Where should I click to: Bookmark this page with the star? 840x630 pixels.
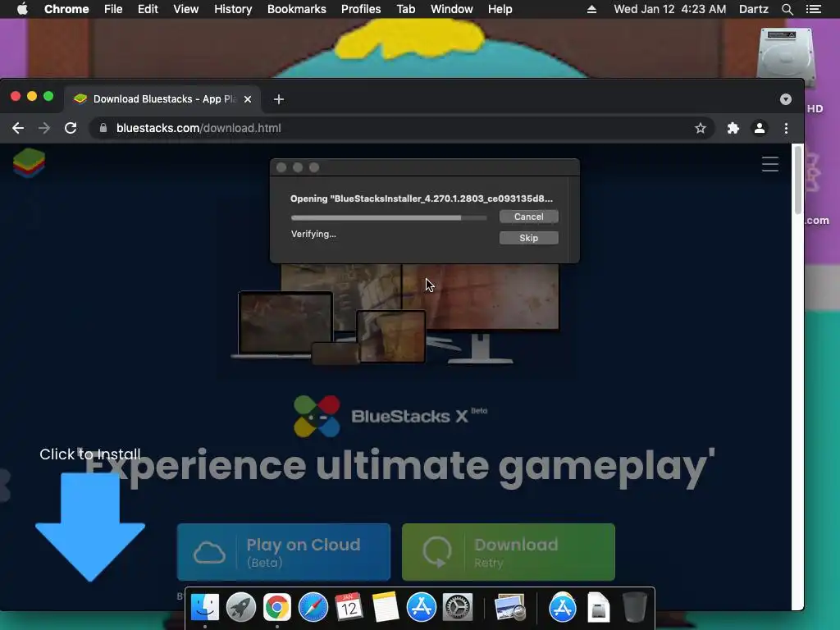point(701,128)
